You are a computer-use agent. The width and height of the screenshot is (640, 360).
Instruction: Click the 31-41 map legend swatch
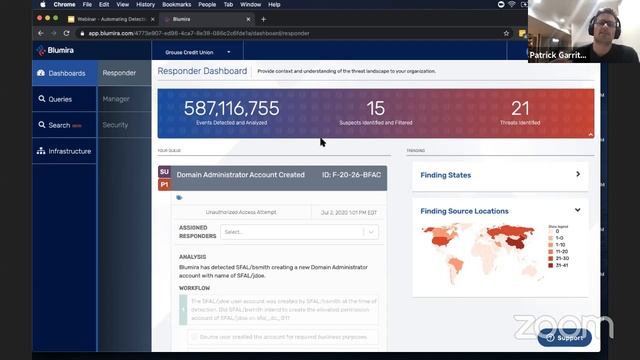(551, 265)
